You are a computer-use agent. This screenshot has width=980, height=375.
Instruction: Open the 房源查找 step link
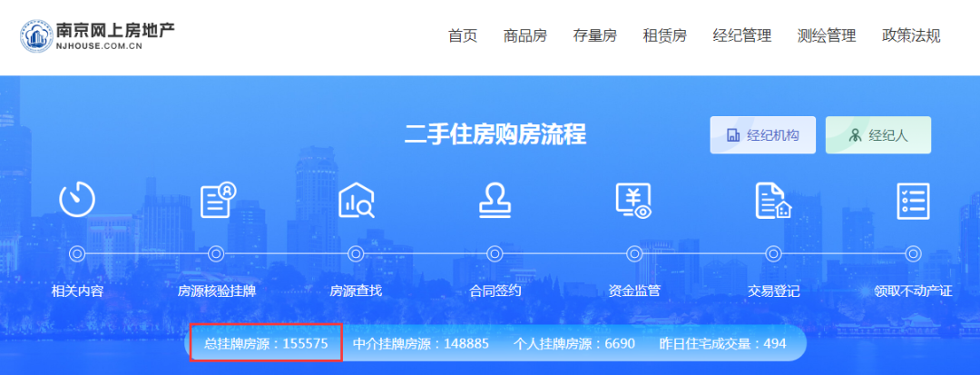pyautogui.click(x=356, y=291)
